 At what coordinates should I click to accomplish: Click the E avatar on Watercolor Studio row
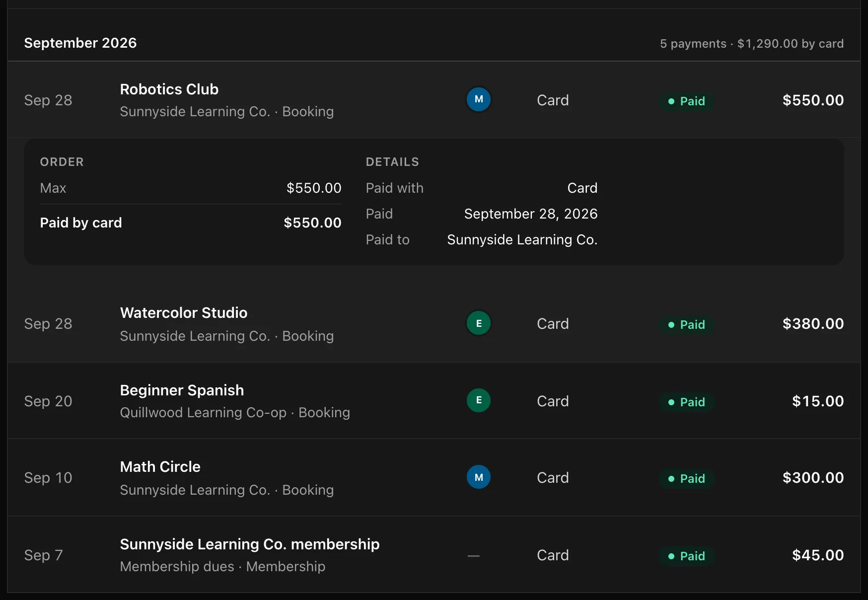tap(479, 323)
